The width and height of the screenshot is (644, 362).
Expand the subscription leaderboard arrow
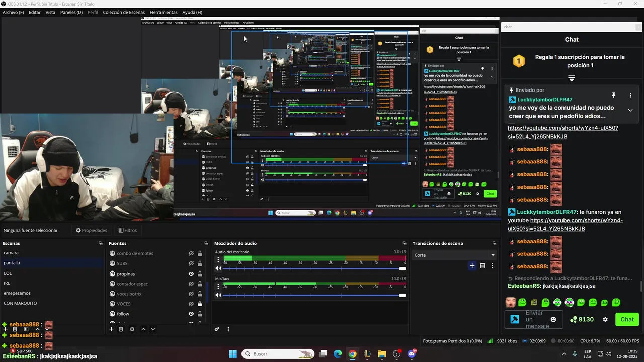(x=572, y=78)
